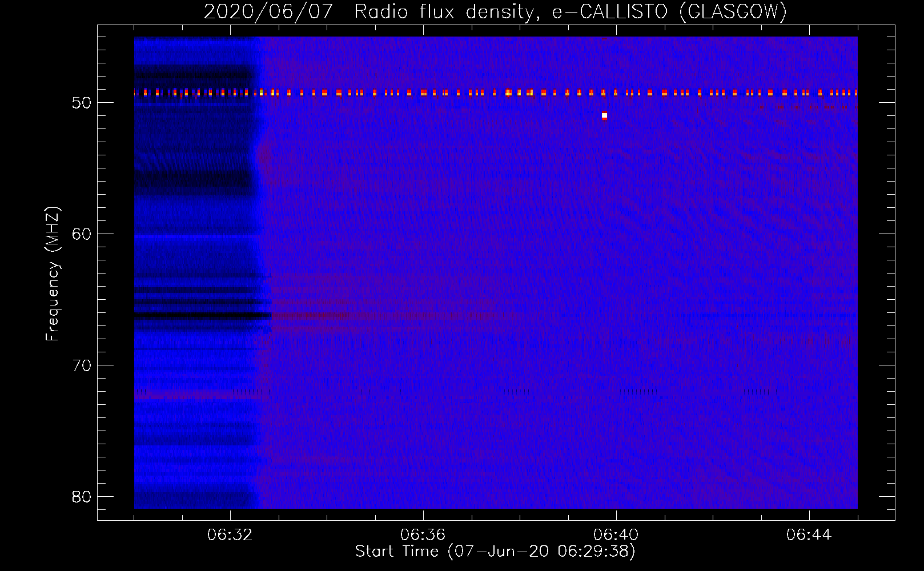Click the 06:32 time tick label

[230, 535]
